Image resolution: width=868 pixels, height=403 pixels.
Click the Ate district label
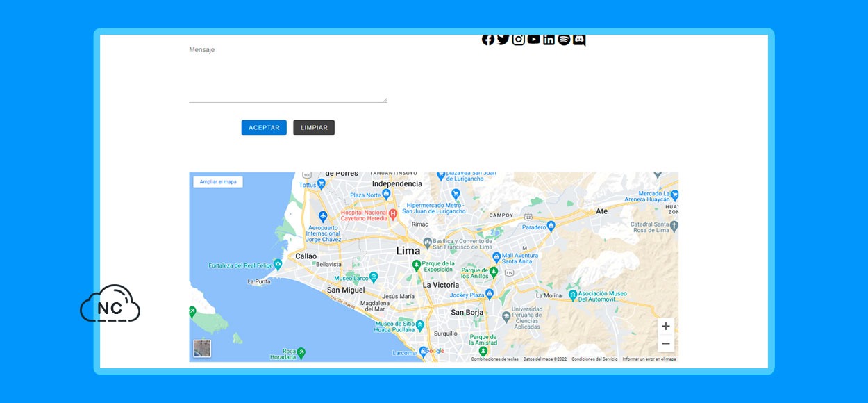pos(601,211)
